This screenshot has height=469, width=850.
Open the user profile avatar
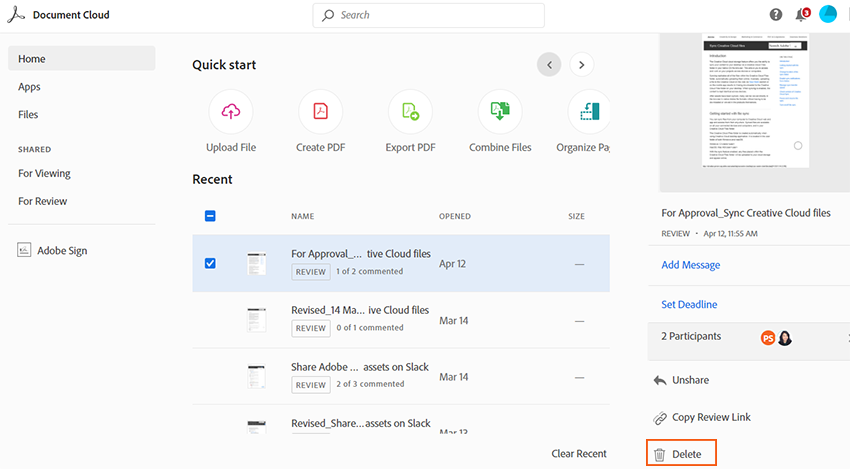(828, 14)
